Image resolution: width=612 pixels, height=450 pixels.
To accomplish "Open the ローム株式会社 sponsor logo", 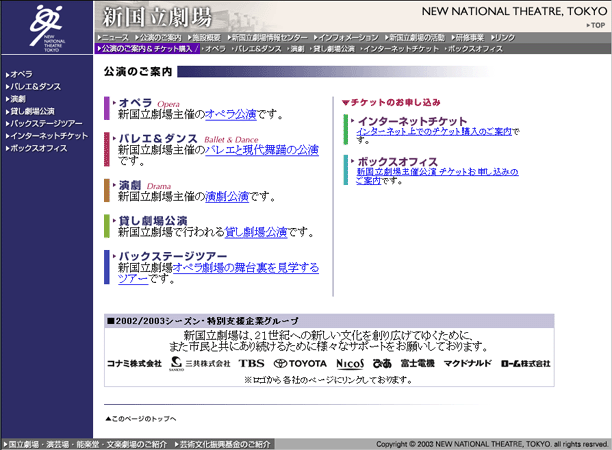I will pos(525,363).
